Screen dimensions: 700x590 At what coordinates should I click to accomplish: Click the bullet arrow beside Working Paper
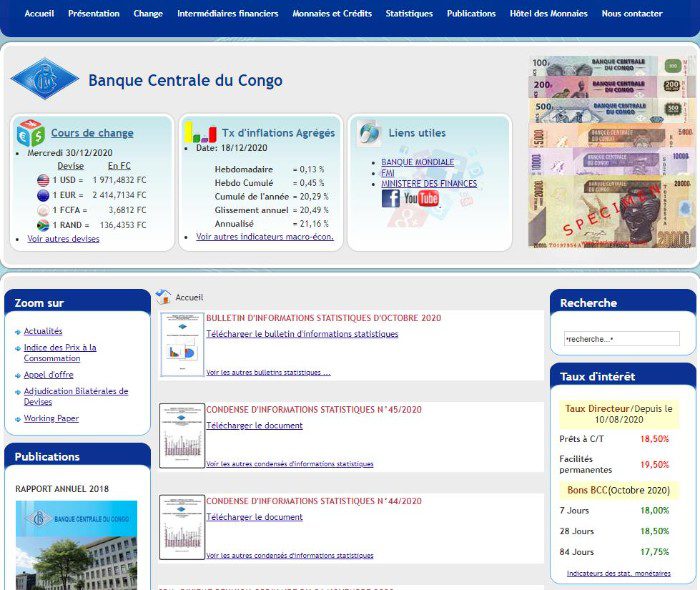coord(18,419)
